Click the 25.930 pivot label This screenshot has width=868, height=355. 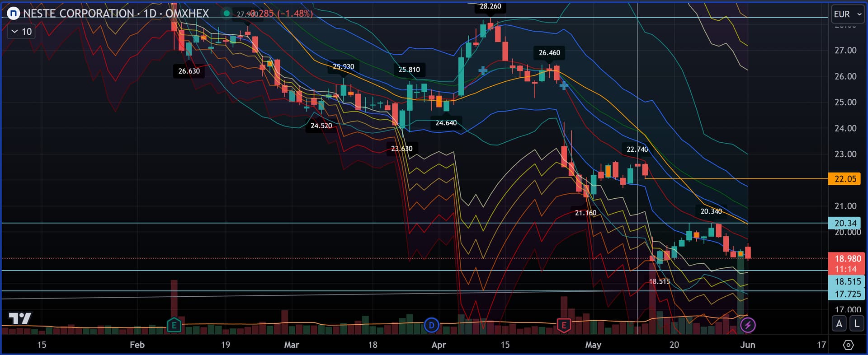[344, 66]
